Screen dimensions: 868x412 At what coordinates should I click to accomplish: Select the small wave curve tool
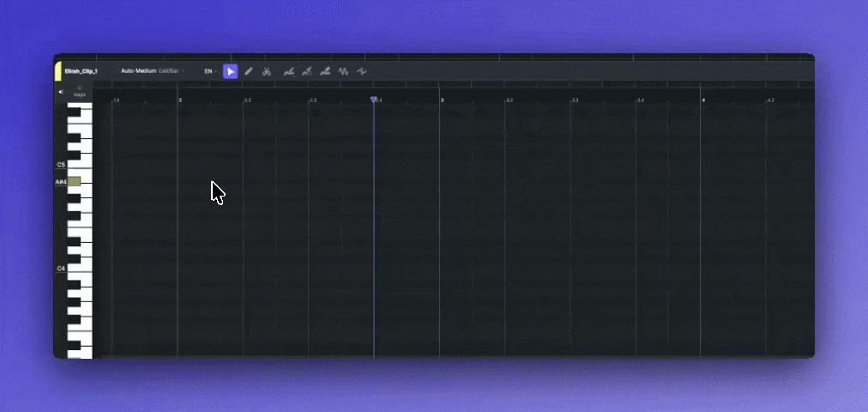(361, 71)
